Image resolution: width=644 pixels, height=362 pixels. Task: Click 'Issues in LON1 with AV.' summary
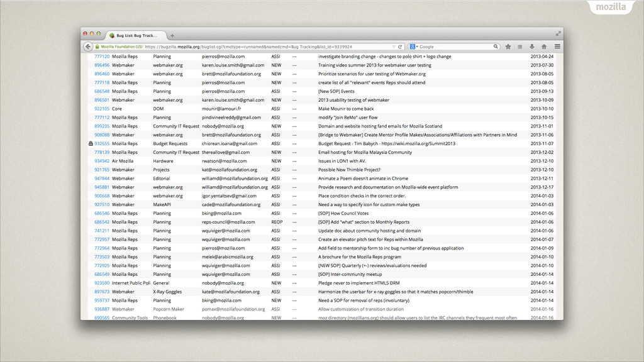click(342, 161)
